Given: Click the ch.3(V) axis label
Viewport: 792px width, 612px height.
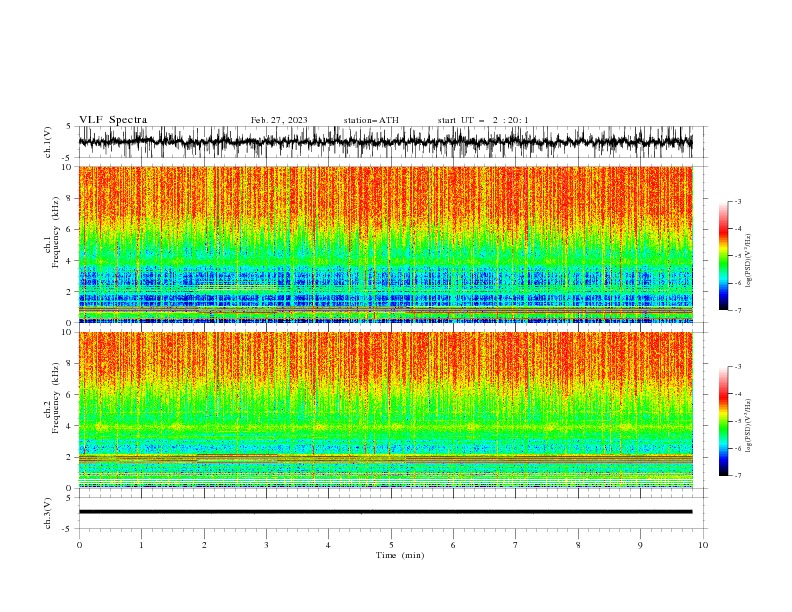Looking at the screenshot, I should click(48, 513).
